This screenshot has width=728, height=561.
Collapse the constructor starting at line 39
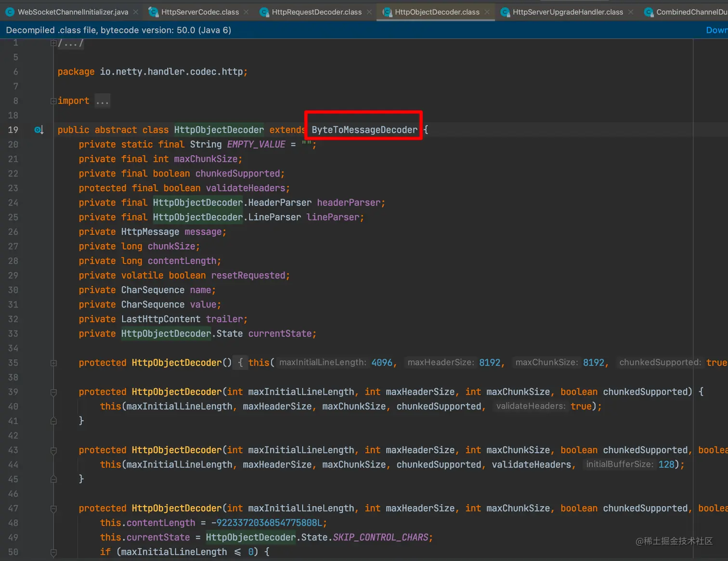point(53,392)
